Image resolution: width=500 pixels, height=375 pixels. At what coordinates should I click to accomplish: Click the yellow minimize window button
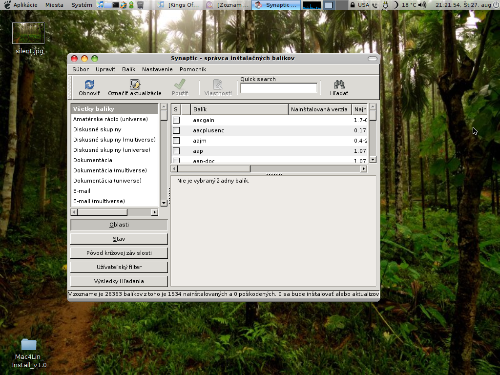[85, 59]
